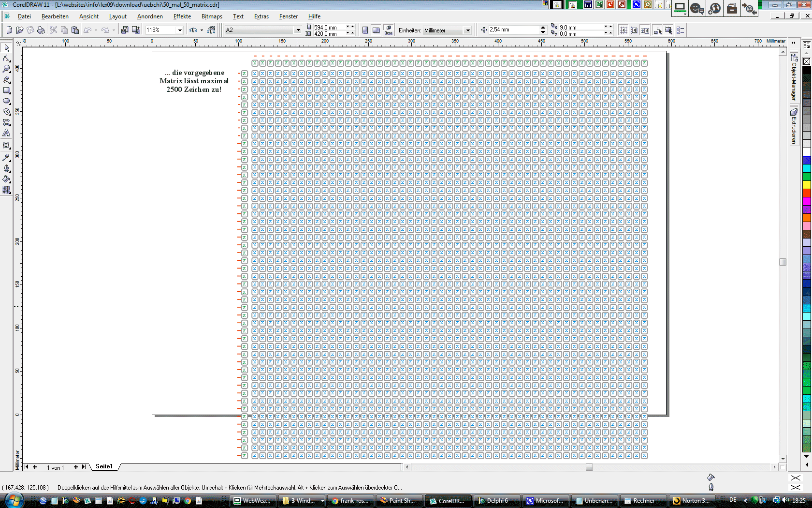Set page orientation to Portrait
The height and width of the screenshot is (508, 812).
pos(365,30)
